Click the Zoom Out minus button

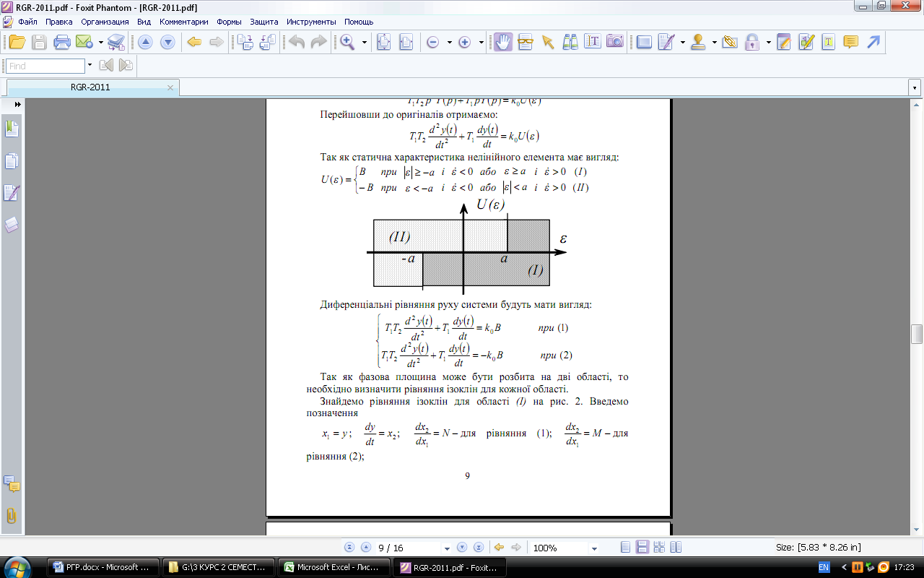pos(433,43)
